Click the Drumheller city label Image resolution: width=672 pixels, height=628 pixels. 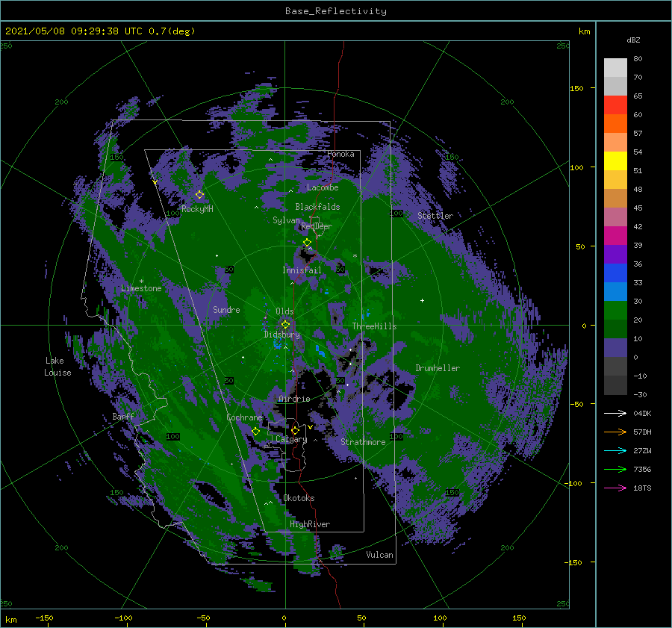point(438,368)
